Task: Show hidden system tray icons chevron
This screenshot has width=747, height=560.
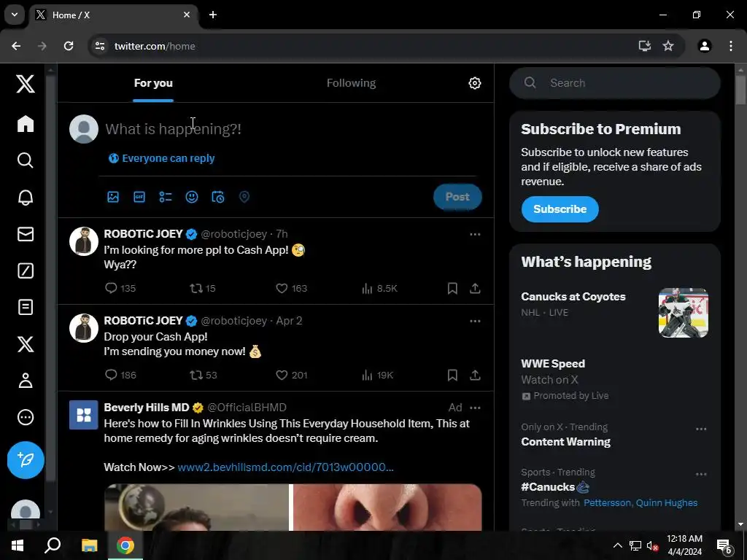Action: (617, 545)
